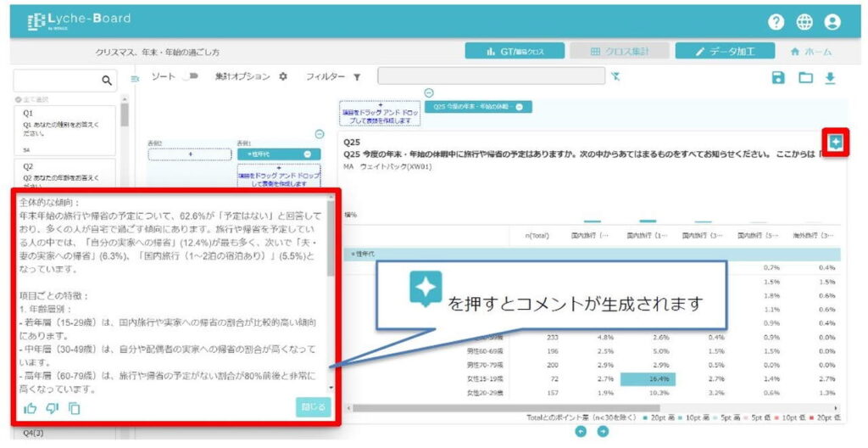This screenshot has height=448, width=868.
Task: Give thumbs down to generated comment
Action: click(x=52, y=409)
